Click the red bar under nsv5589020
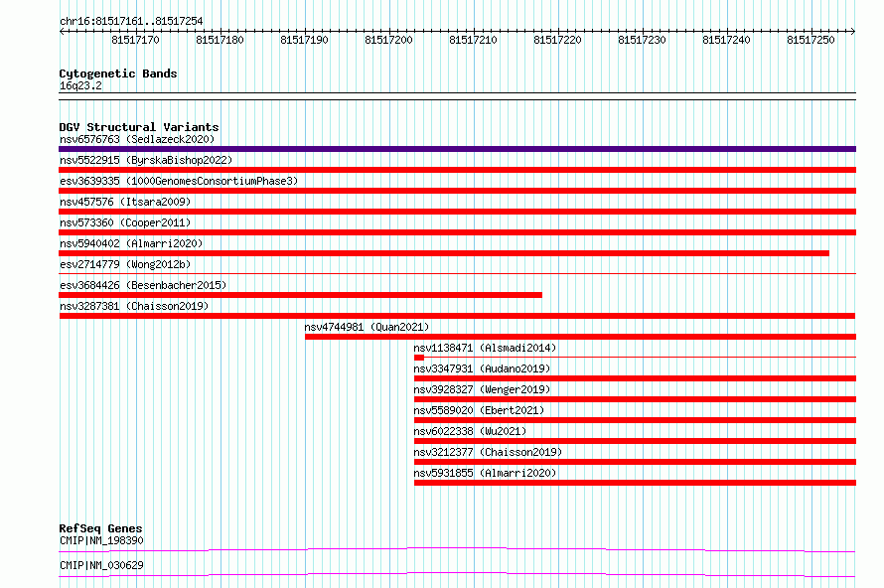Screen dimensions: 884x588 635,420
